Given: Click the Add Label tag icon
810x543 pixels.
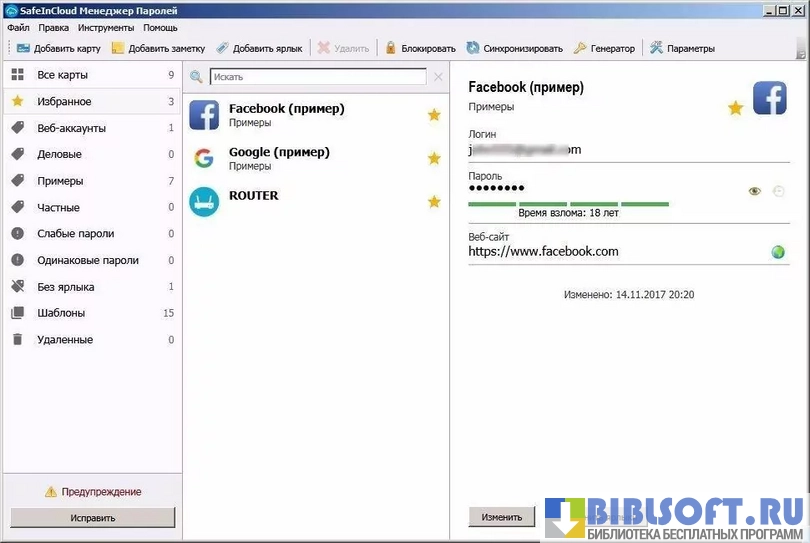Looking at the screenshot, I should [x=222, y=48].
